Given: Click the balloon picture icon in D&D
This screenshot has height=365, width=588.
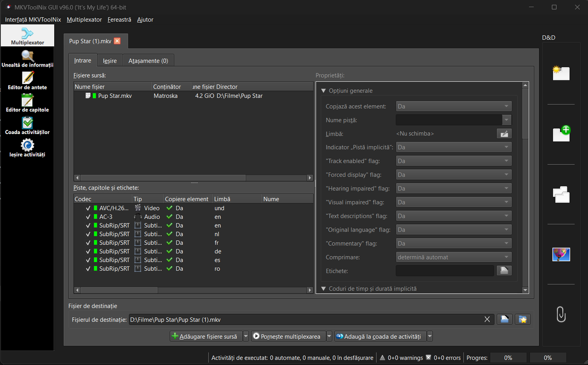Looking at the screenshot, I should [561, 254].
